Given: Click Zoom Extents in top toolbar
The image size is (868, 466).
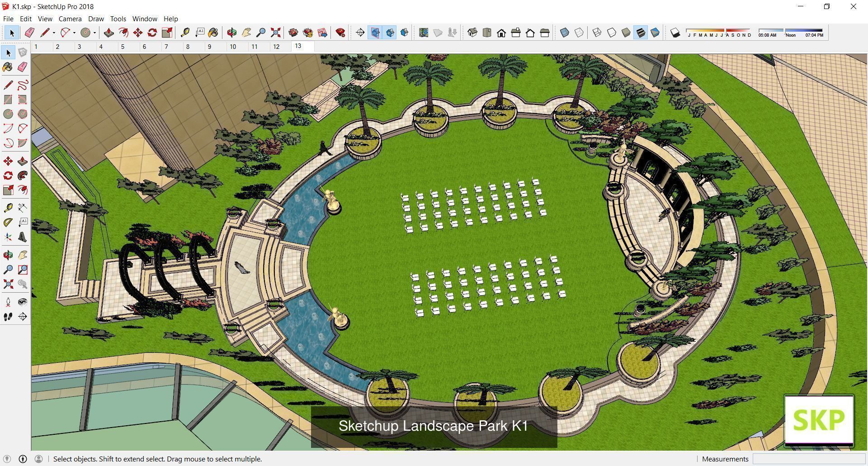Looking at the screenshot, I should (275, 33).
